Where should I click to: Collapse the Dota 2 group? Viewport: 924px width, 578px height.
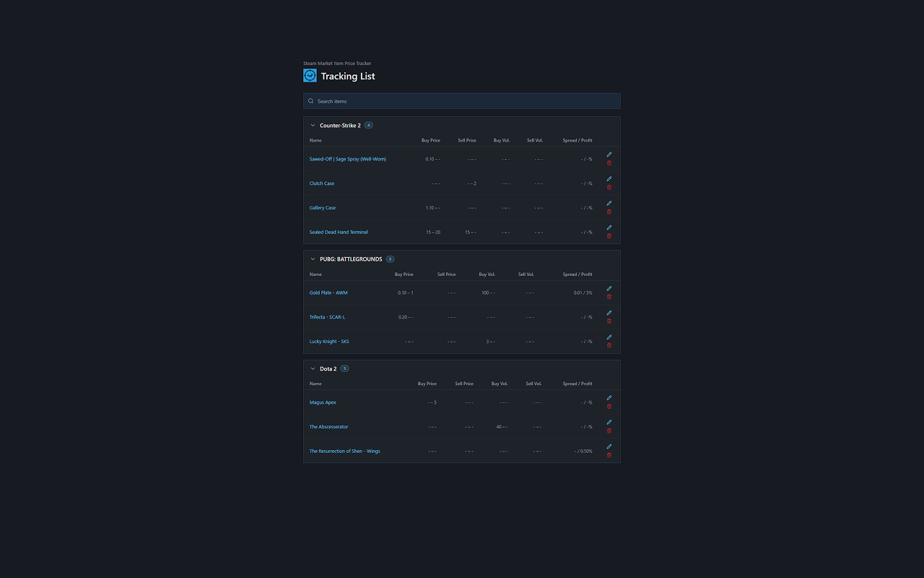click(x=313, y=368)
